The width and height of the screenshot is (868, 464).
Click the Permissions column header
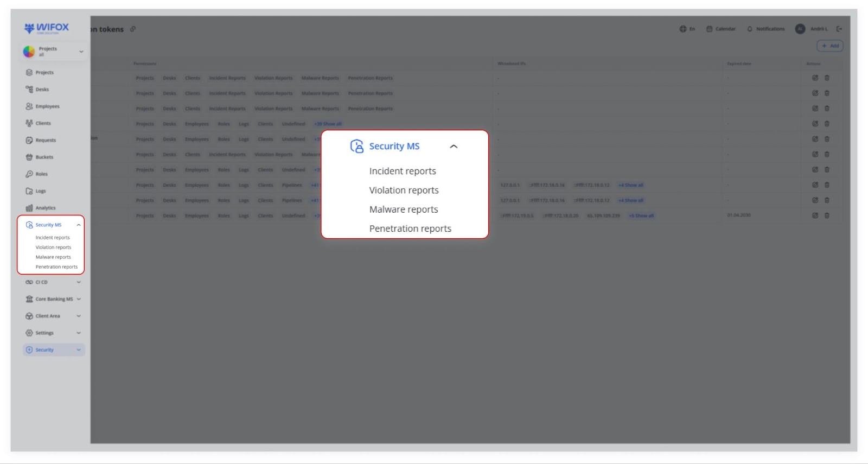[x=145, y=63]
